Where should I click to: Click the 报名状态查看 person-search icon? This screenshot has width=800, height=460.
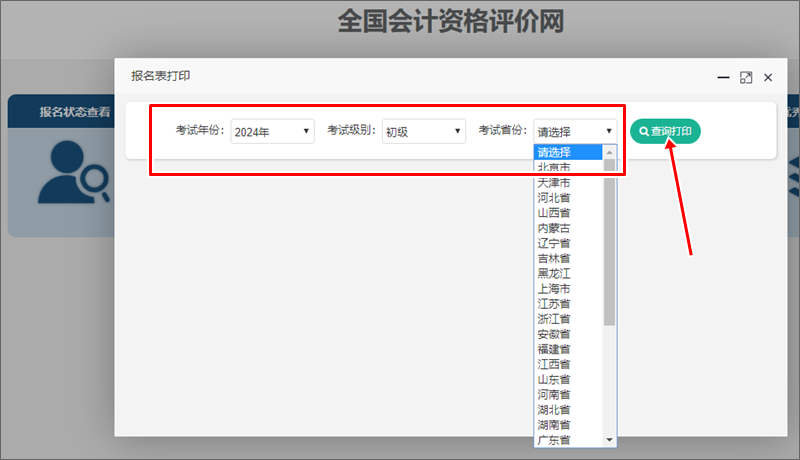coord(74,172)
